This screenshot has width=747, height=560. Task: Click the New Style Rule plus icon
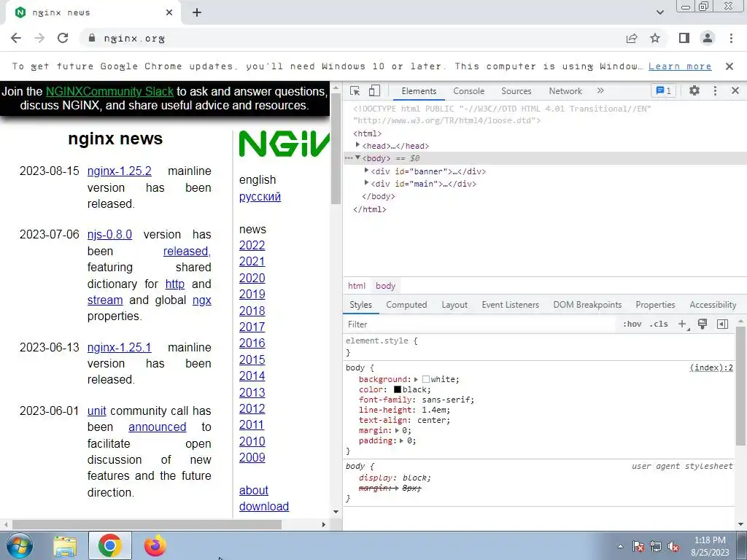pos(683,324)
